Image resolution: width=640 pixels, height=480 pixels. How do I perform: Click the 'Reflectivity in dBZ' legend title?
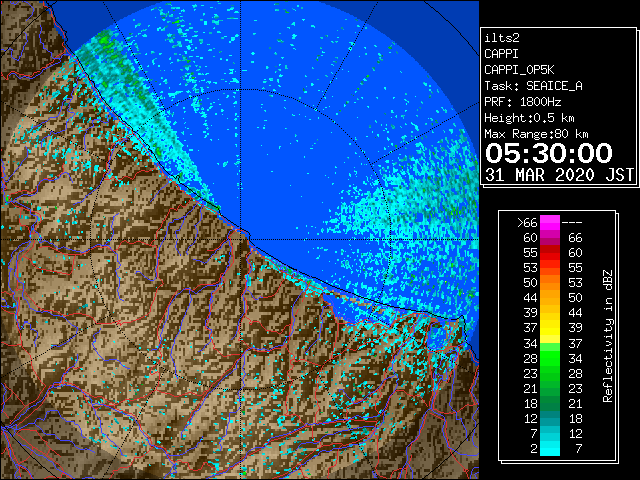pos(607,336)
